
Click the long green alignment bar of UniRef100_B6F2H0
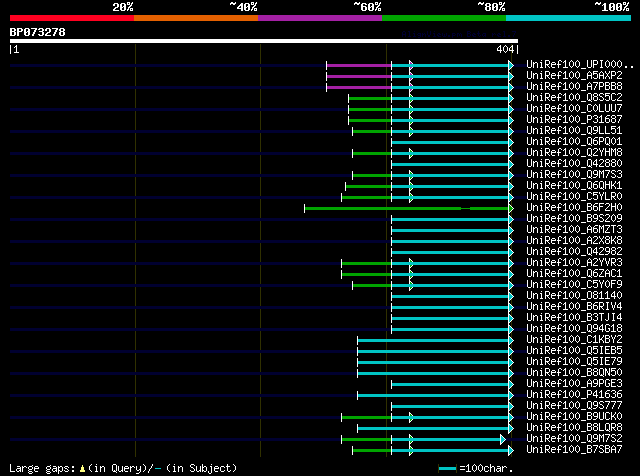click(407, 209)
